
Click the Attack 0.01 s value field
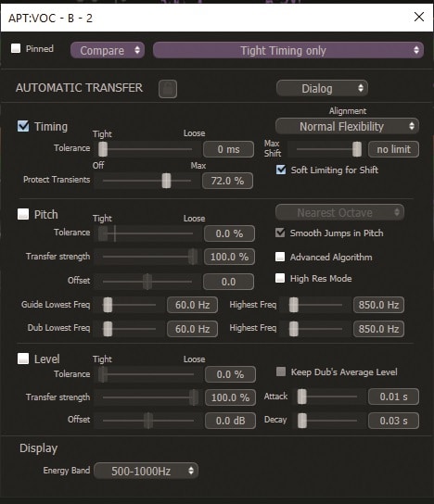[393, 397]
